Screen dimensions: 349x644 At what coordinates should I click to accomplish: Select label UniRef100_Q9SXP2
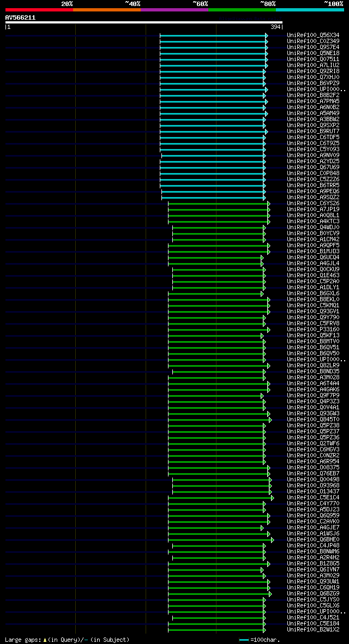click(x=313, y=126)
